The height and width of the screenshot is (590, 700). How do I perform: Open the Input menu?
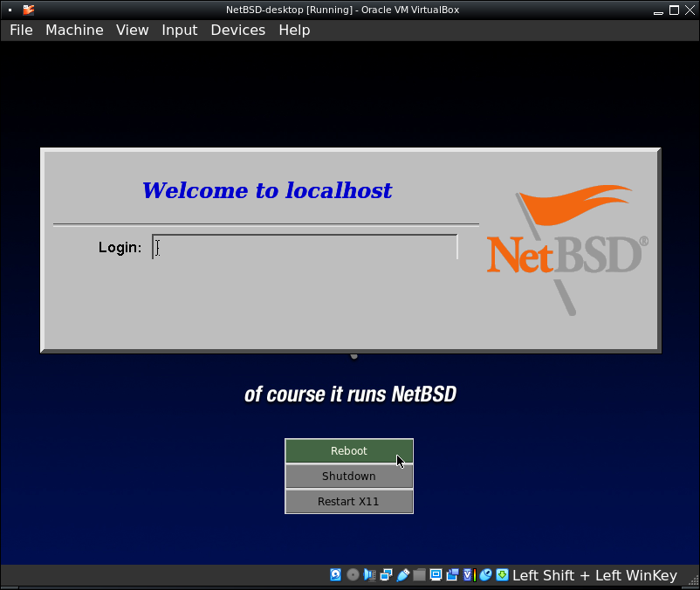(x=180, y=30)
